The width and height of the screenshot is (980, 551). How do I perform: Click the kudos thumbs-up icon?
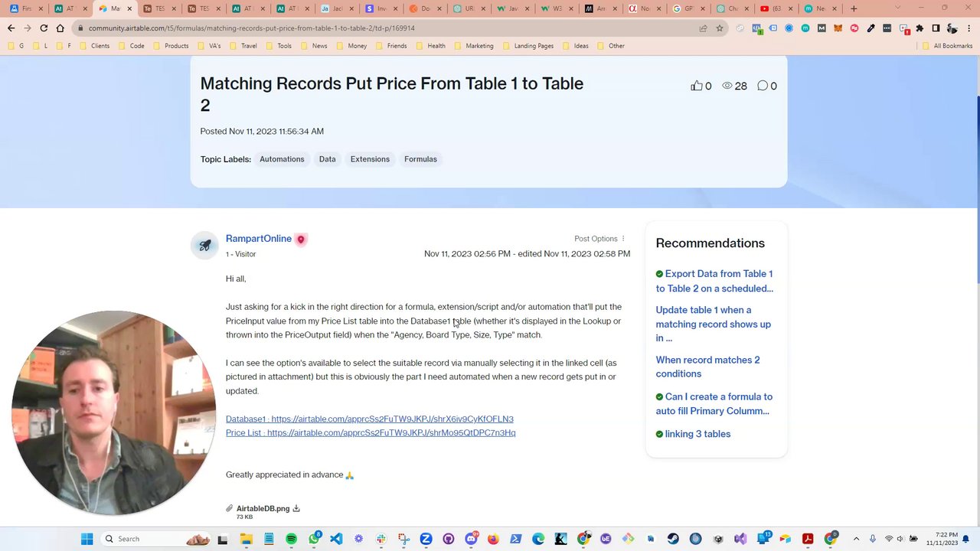696,86
